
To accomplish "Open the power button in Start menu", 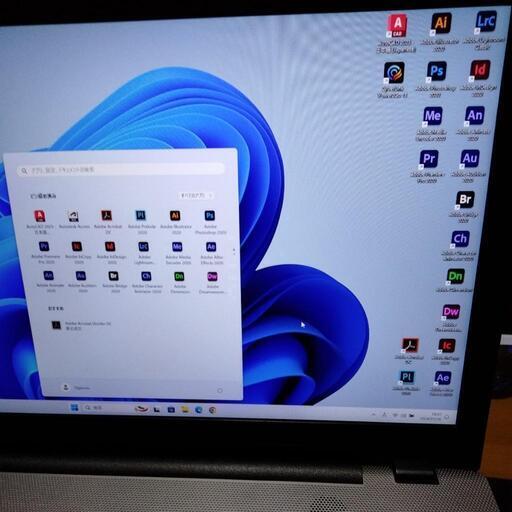I will [220, 390].
